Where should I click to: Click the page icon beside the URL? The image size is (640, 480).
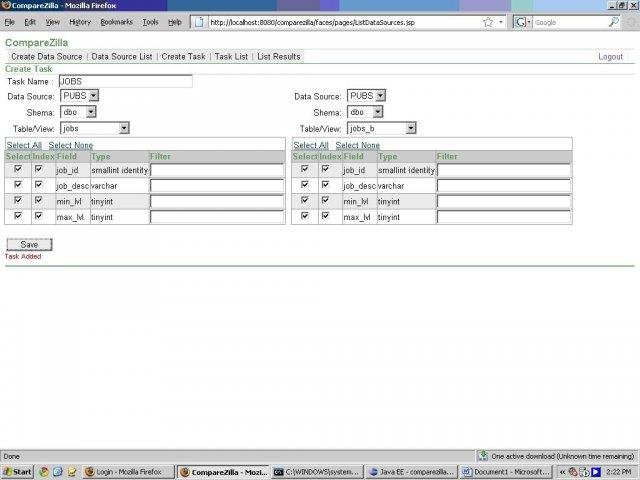[199, 22]
